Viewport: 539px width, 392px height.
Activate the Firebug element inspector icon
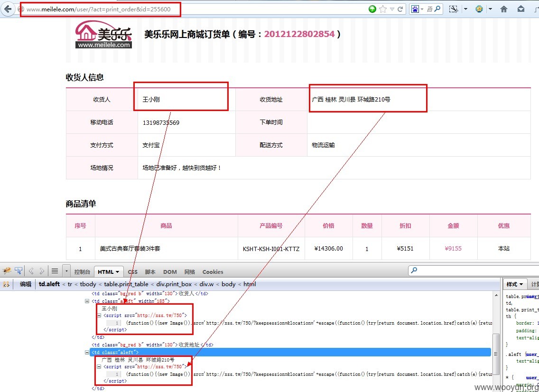(x=19, y=271)
